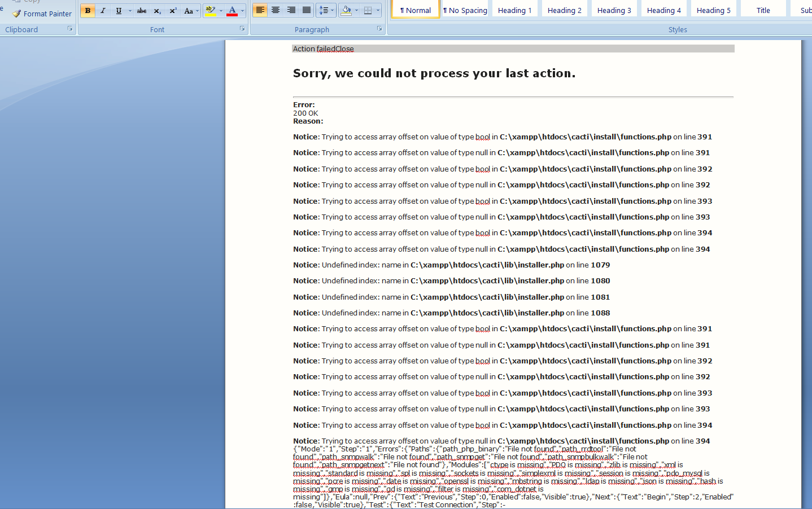Apply the red font color
Screen dimensions: 812x509
pyautogui.click(x=232, y=11)
